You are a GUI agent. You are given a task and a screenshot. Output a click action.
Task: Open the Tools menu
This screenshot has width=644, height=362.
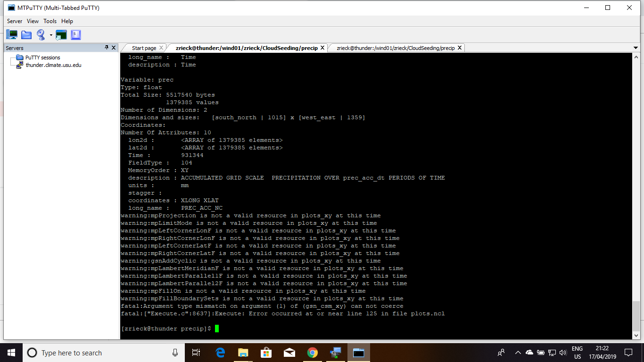click(x=50, y=21)
